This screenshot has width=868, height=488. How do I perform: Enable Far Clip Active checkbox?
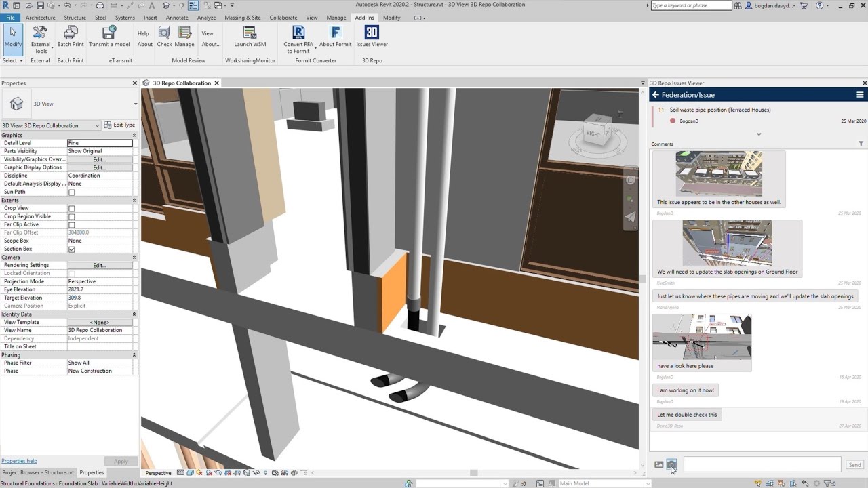click(x=71, y=224)
